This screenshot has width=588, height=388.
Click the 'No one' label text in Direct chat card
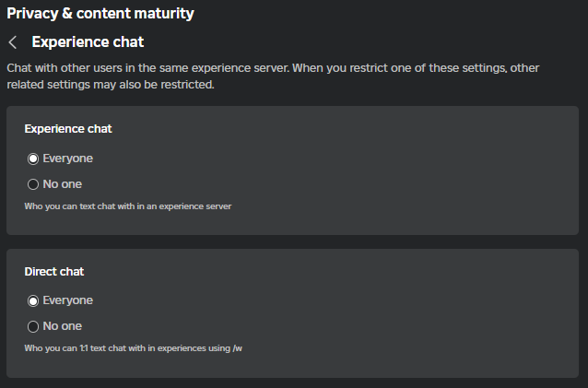pyautogui.click(x=62, y=326)
